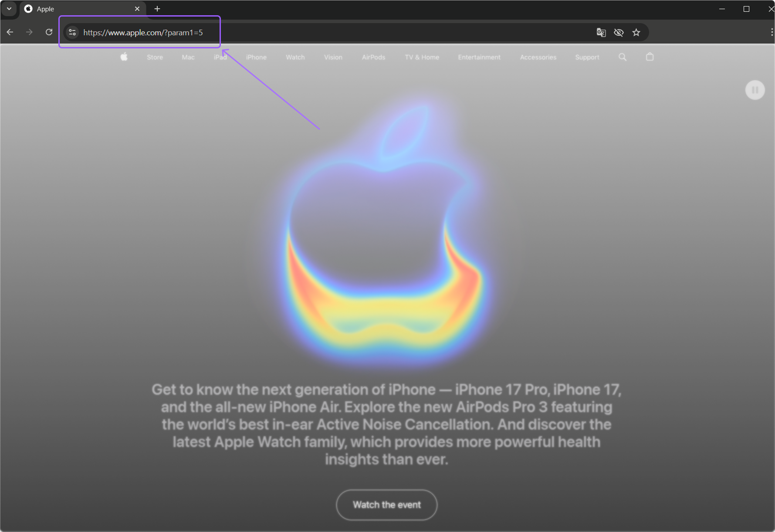Close the Apple tab

pyautogui.click(x=137, y=9)
